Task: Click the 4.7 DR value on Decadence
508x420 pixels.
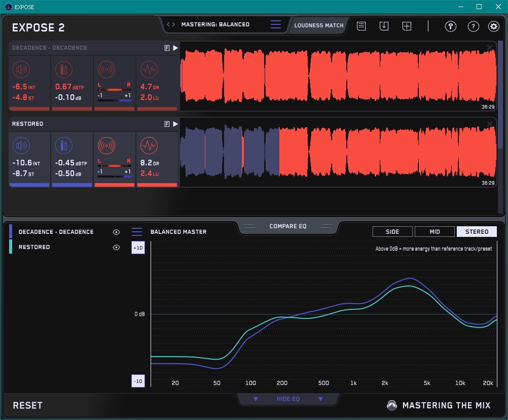Action: [x=150, y=87]
